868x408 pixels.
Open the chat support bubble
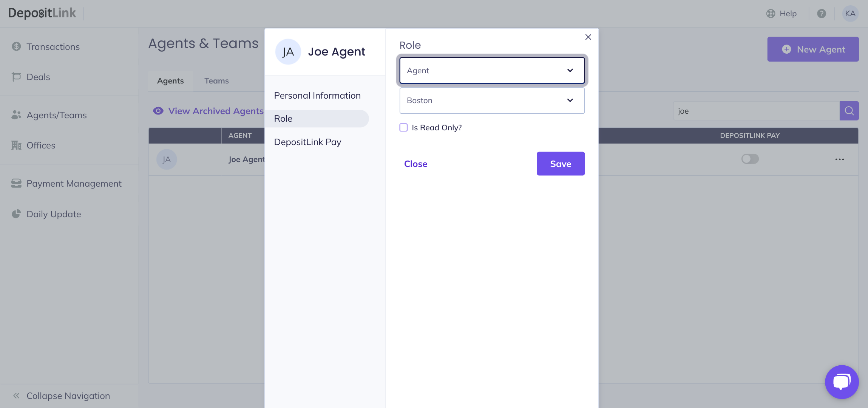[842, 382]
